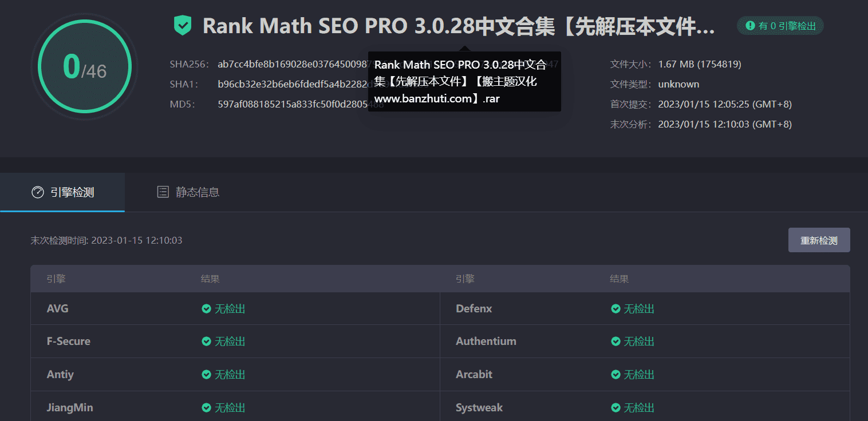The width and height of the screenshot is (868, 421).
Task: Switch to the 引擎检测 tab
Action: click(x=62, y=192)
